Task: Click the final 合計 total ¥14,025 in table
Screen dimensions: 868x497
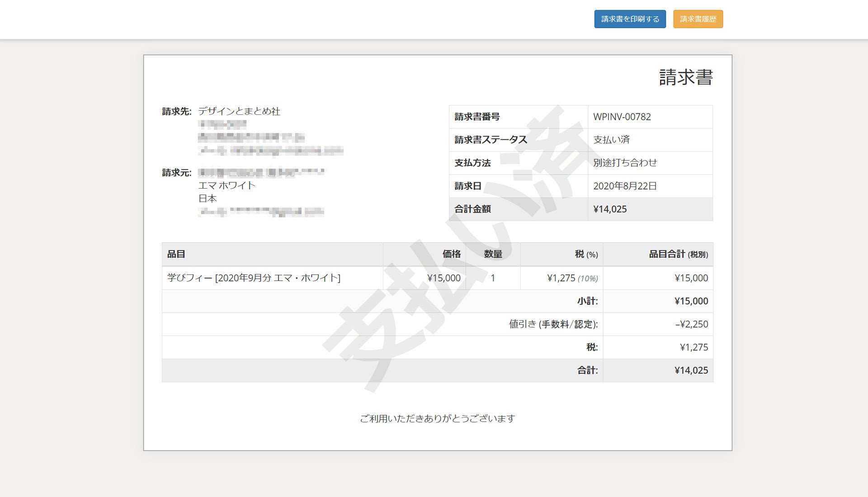Action: 691,370
